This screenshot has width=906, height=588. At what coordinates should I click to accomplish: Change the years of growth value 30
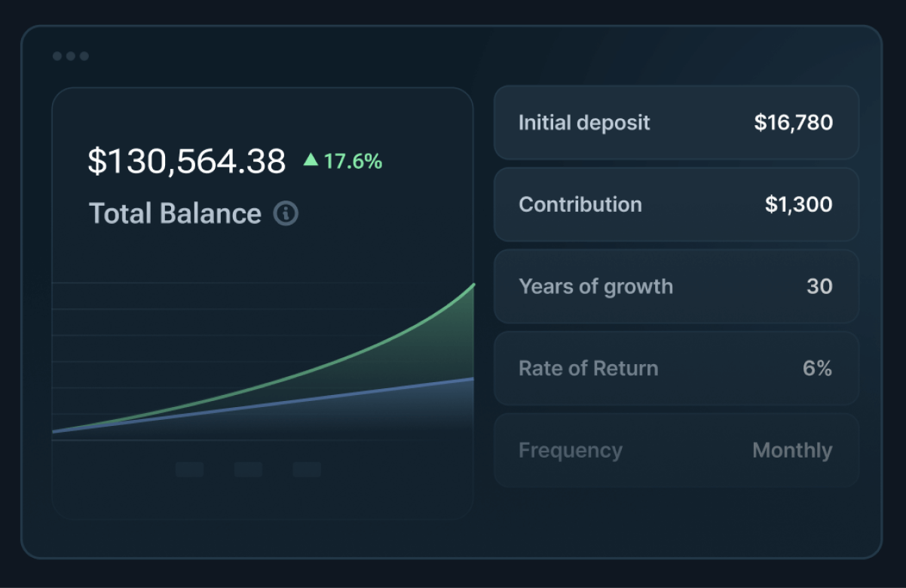click(x=819, y=286)
